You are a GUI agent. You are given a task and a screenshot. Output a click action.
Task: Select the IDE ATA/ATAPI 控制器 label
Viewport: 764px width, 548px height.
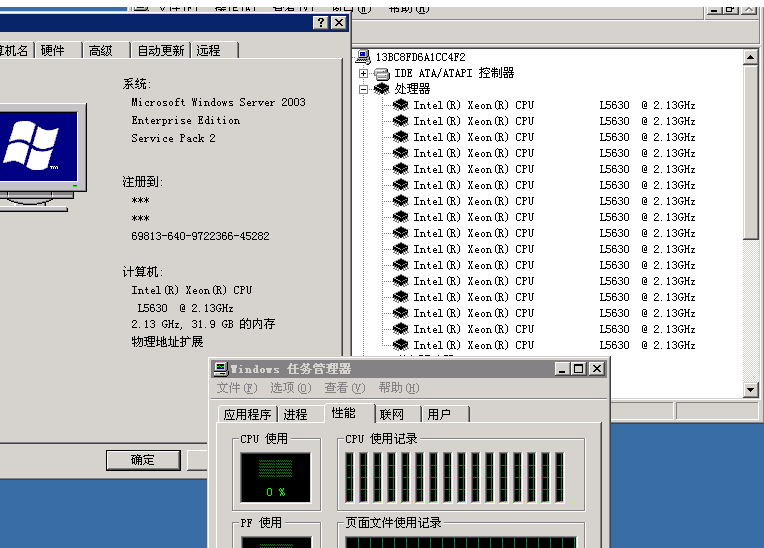(x=454, y=73)
